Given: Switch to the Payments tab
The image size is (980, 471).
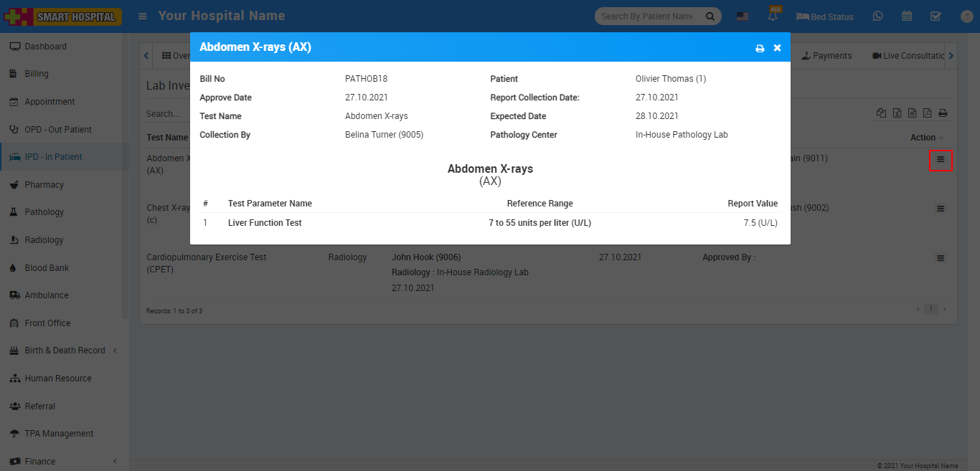Looking at the screenshot, I should (826, 56).
